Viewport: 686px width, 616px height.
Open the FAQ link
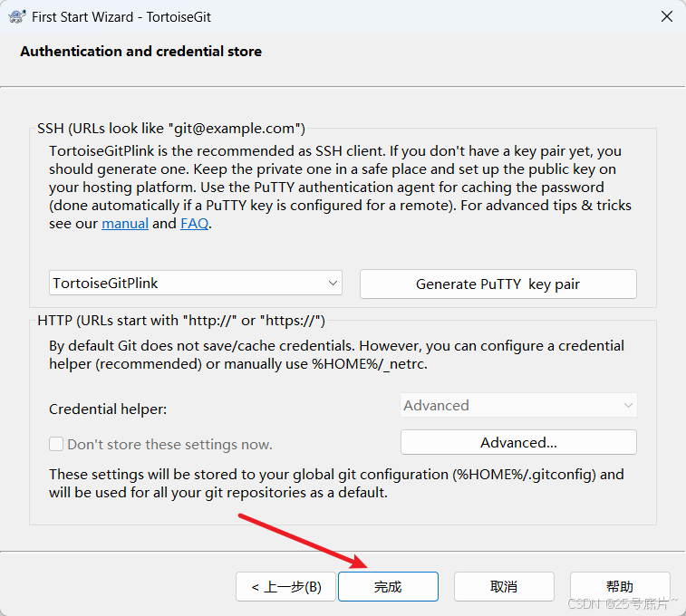pos(195,224)
